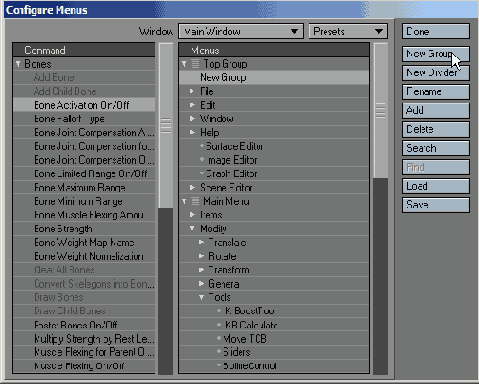479x384 pixels.
Task: Click the Menus list scrollbar thumb
Action: coord(380,111)
